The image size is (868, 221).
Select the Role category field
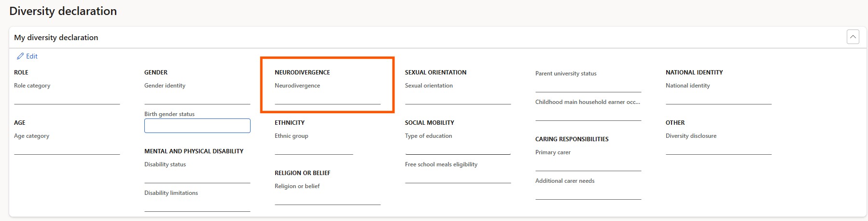click(x=67, y=98)
